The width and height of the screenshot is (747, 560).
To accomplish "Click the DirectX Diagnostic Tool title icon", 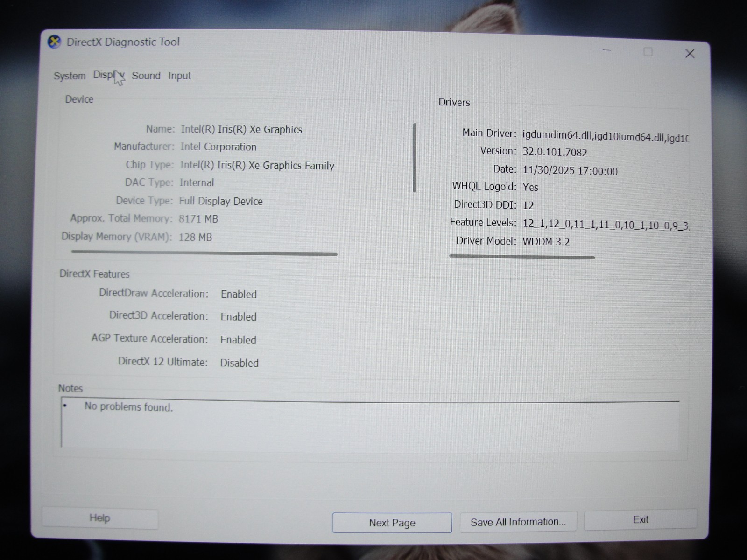I will click(55, 42).
